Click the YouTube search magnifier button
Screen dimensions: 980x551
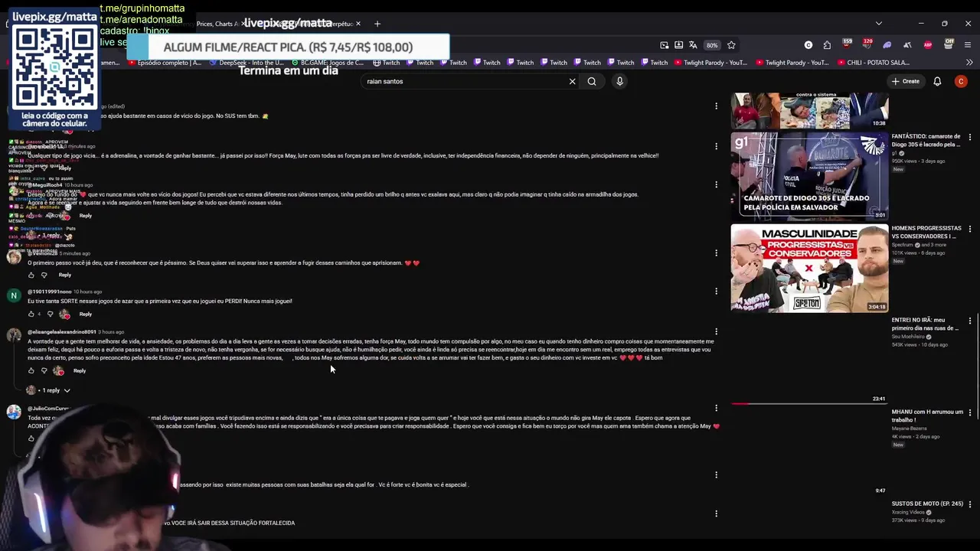[x=592, y=81]
